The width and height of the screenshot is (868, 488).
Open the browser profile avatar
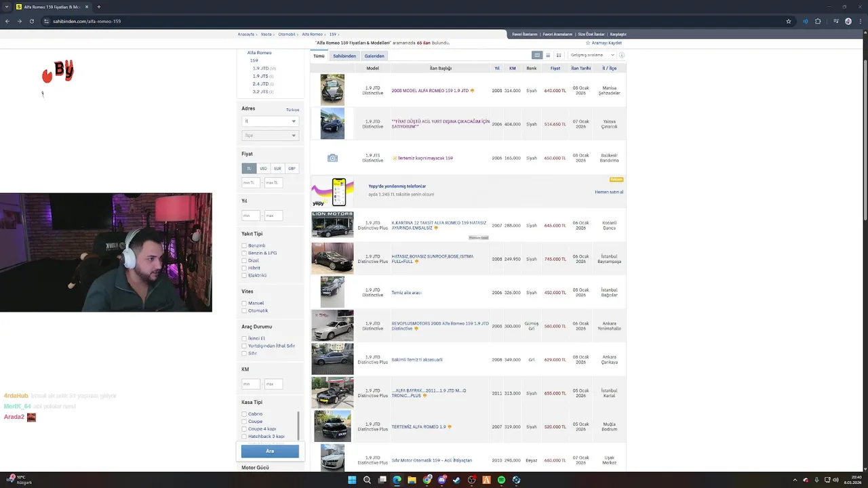[848, 21]
